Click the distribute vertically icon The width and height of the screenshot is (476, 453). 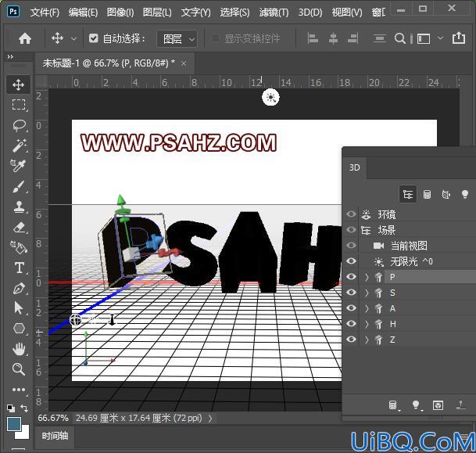click(379, 38)
